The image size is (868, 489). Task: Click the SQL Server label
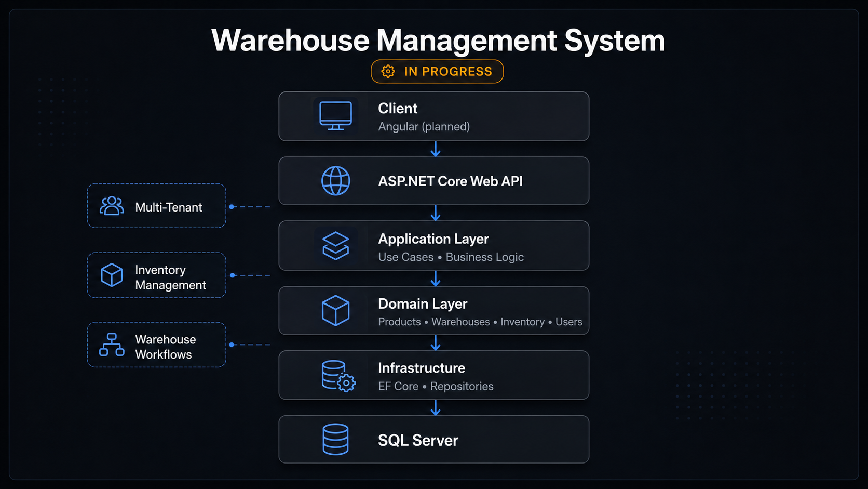[x=418, y=440]
